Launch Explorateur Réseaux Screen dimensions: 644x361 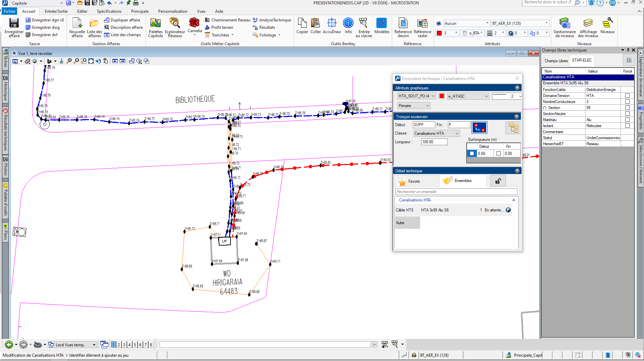pyautogui.click(x=175, y=27)
